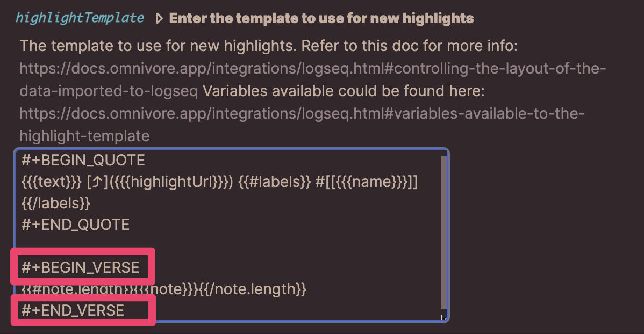Expand the triangle beside the template heading
The image size is (644, 334).
click(x=159, y=19)
